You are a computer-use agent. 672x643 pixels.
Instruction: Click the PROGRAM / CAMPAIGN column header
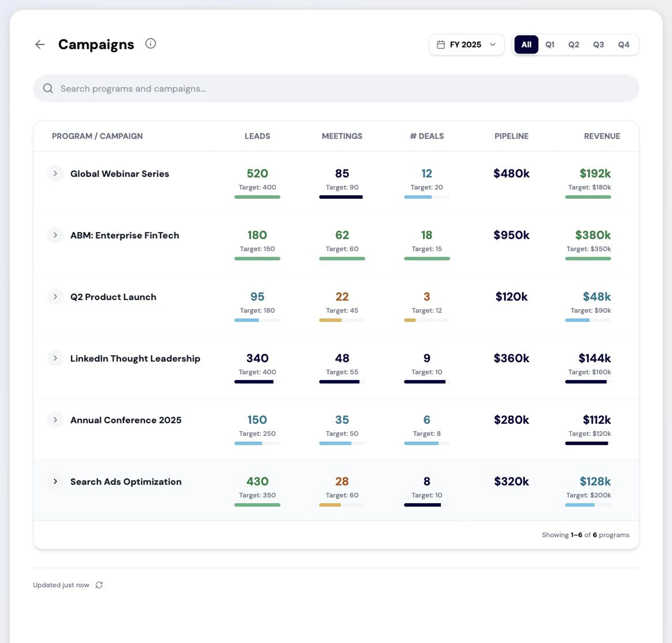tap(97, 136)
